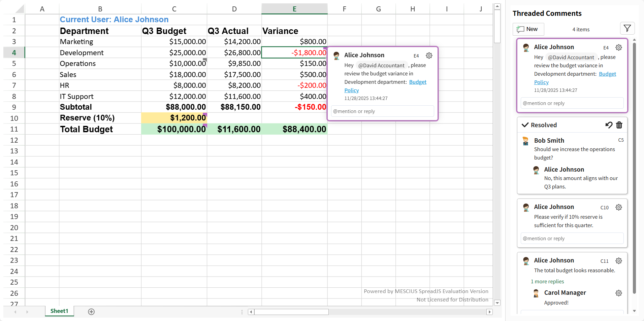
Task: Click horizontal scrollbar right arrow
Action: pyautogui.click(x=489, y=312)
